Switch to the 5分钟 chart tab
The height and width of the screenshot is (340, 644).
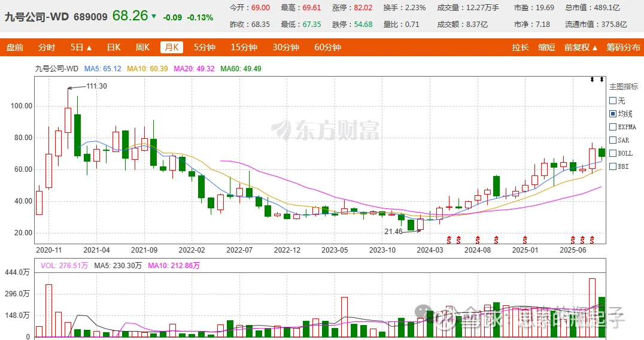pos(205,47)
